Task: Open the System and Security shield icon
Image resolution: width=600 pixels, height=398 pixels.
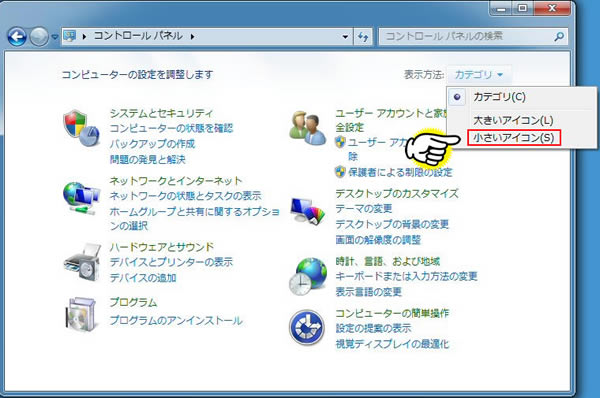Action: point(82,128)
